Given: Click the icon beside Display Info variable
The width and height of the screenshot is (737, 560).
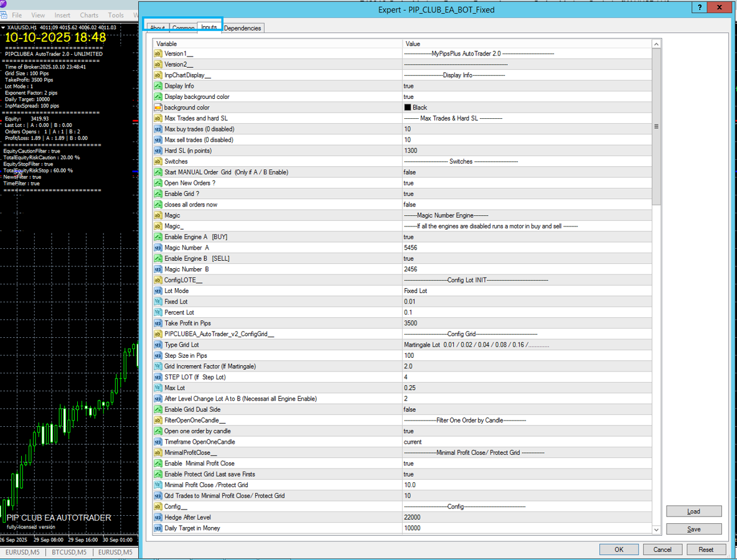Looking at the screenshot, I should [158, 86].
